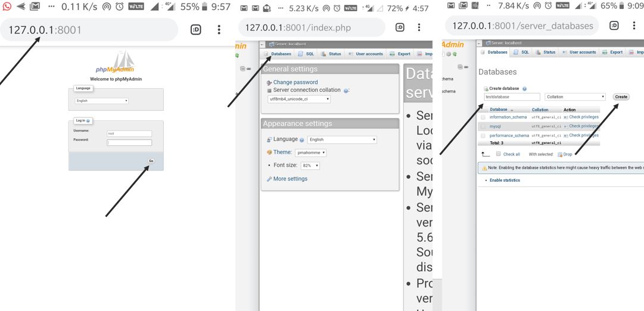Open Status tab on the index.php page
The height and width of the screenshot is (311, 644).
[x=331, y=54]
